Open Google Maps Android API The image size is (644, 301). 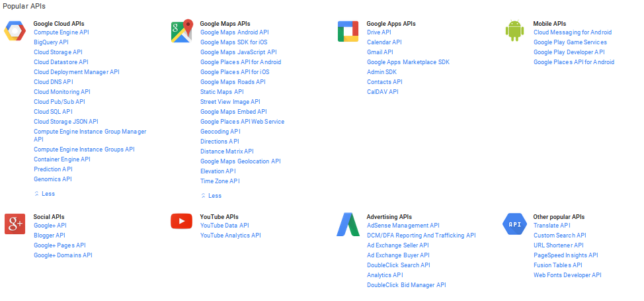coord(235,32)
